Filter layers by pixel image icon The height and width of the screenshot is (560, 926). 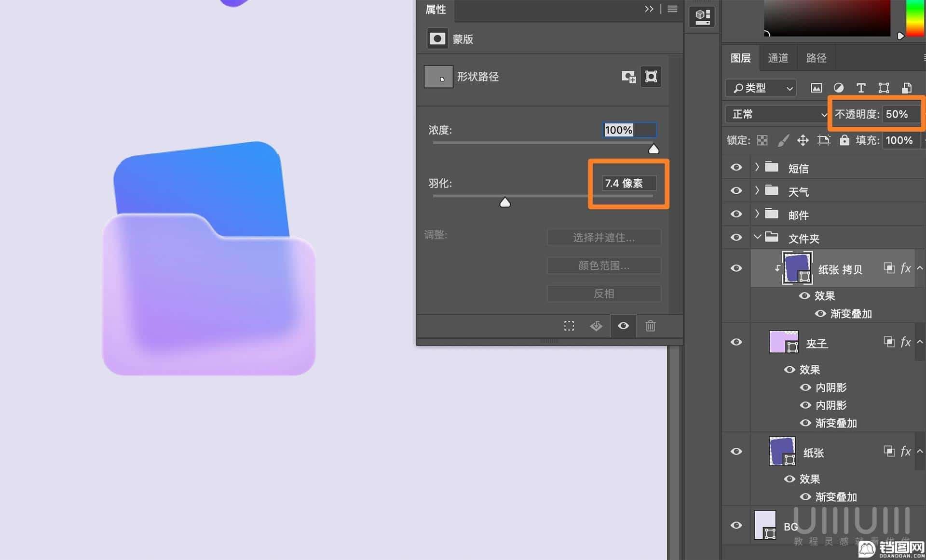click(x=816, y=88)
